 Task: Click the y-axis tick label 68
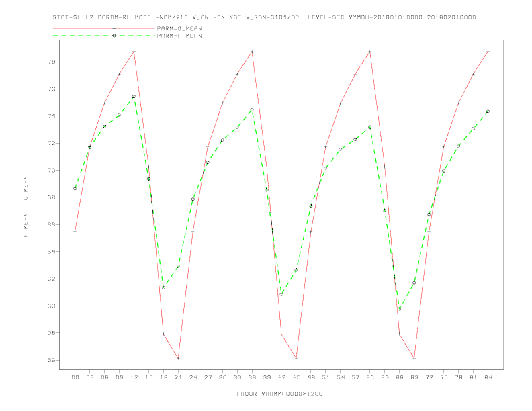pos(51,197)
